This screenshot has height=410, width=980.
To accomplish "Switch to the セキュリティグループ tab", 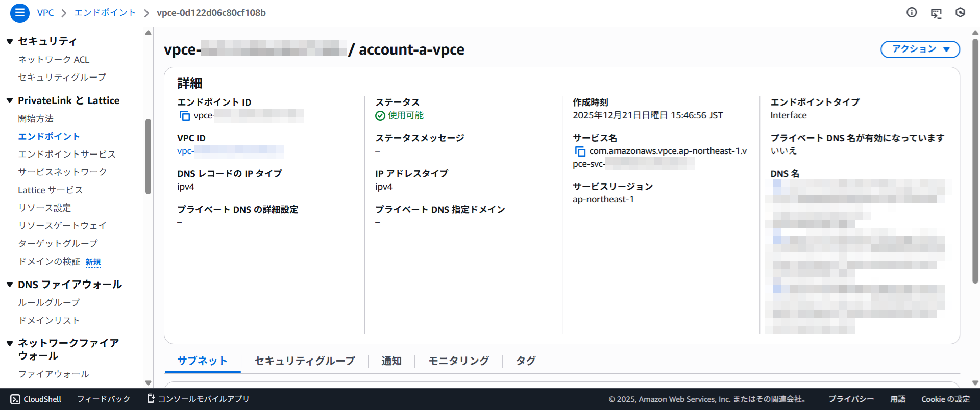I will click(305, 361).
